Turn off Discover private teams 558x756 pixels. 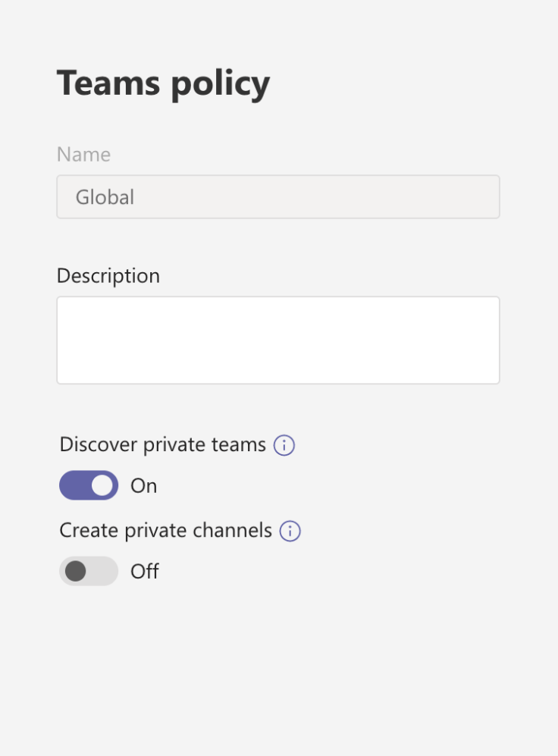tap(88, 485)
